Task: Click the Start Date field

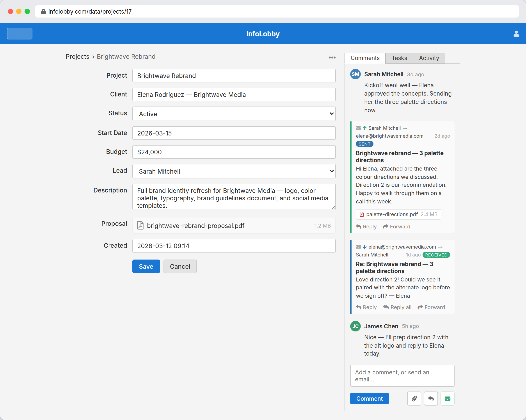Action: click(x=234, y=133)
